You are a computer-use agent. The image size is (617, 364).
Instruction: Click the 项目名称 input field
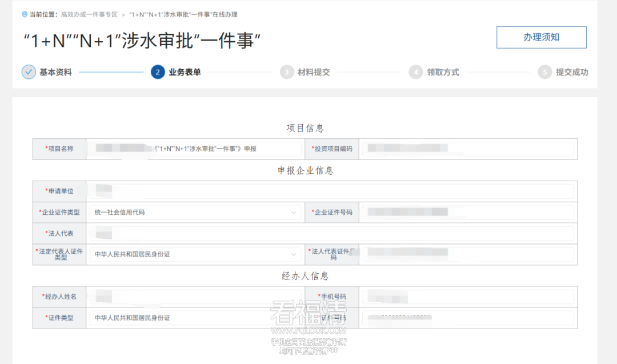195,149
